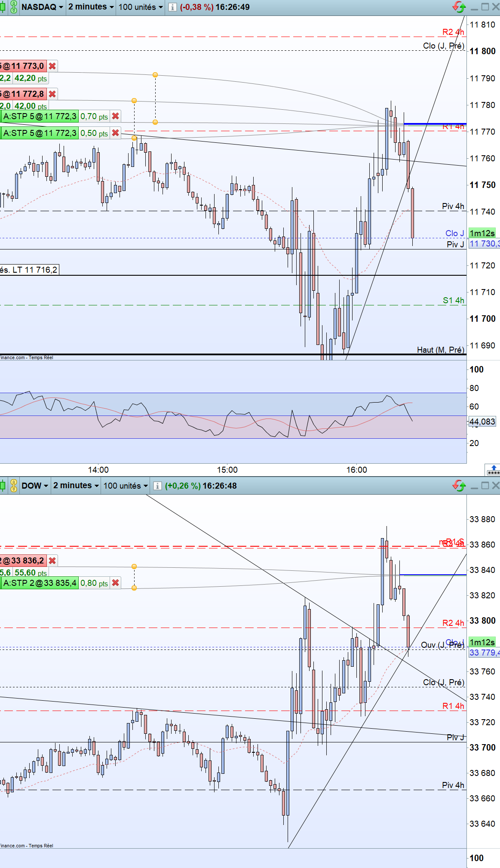Click the 14:00 time axis label
The height and width of the screenshot is (868, 500).
pos(98,470)
